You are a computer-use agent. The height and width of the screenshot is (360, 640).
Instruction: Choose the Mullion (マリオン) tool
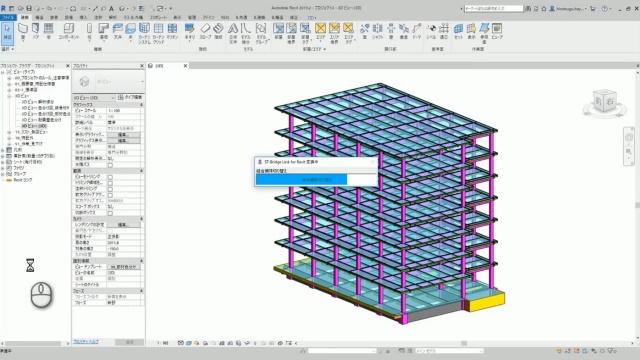(173, 31)
